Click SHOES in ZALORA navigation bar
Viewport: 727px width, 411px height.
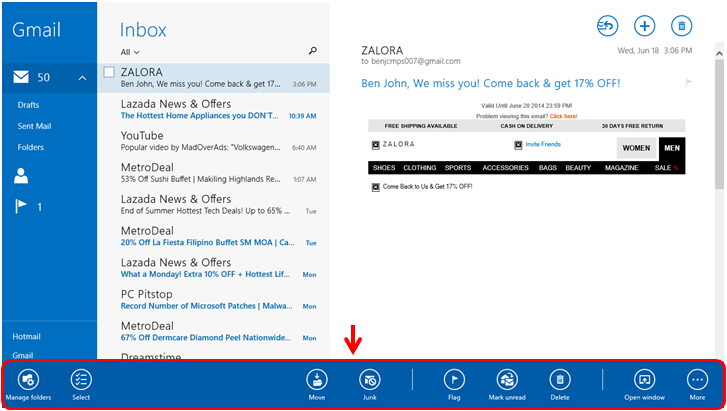(384, 168)
